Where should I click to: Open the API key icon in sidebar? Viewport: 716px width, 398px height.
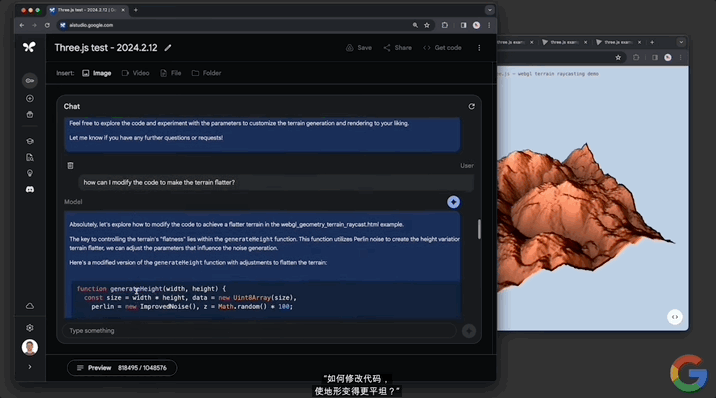point(30,81)
